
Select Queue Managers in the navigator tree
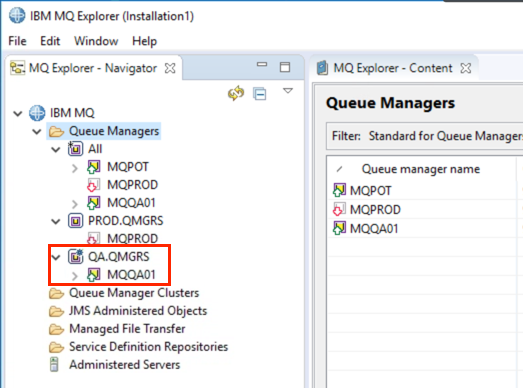pyautogui.click(x=114, y=131)
